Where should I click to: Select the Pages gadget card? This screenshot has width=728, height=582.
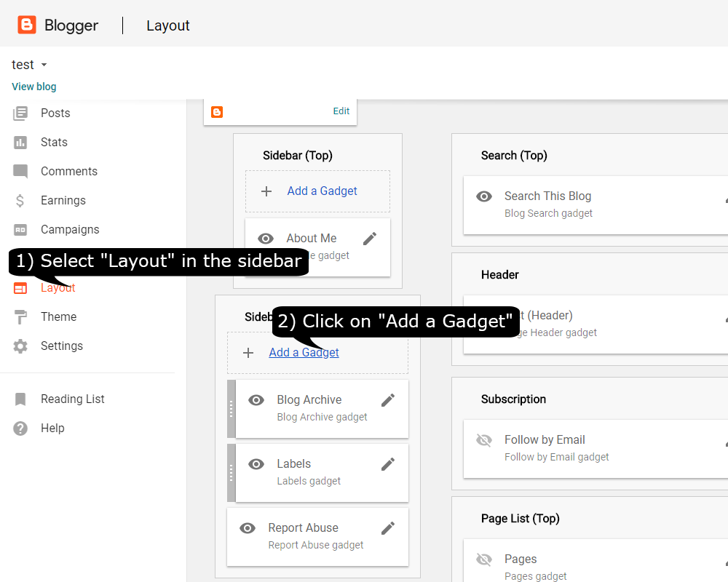pyautogui.click(x=596, y=561)
